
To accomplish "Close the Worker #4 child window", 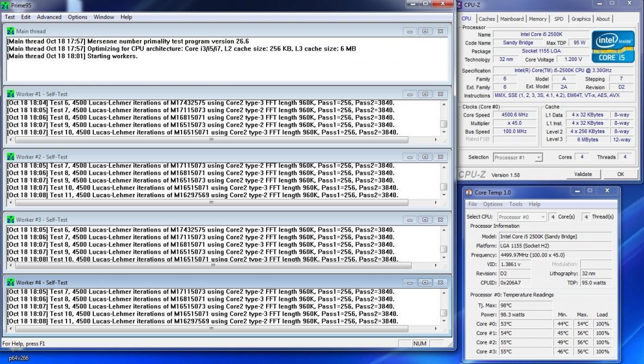I will 440,282.
